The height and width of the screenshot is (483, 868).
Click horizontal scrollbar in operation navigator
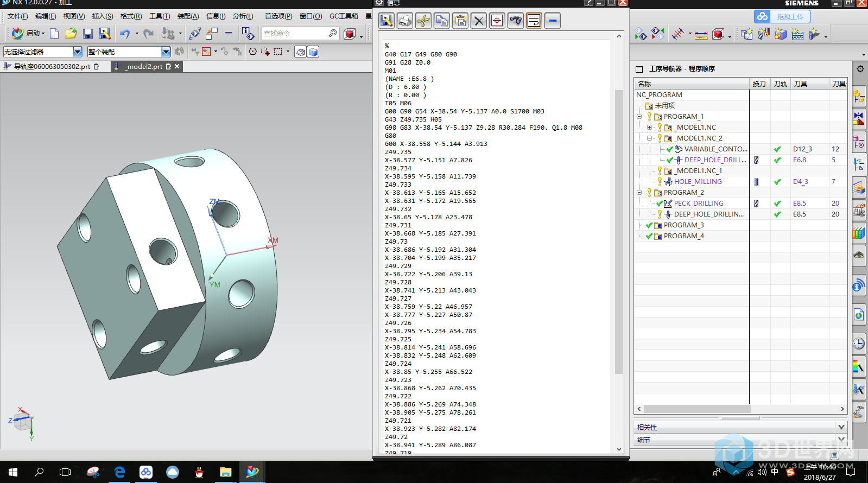(696, 409)
